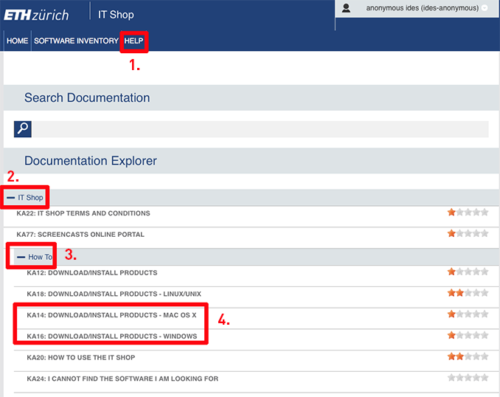Click the empty star rating for KA24
This screenshot has height=397, width=500.
tap(468, 378)
